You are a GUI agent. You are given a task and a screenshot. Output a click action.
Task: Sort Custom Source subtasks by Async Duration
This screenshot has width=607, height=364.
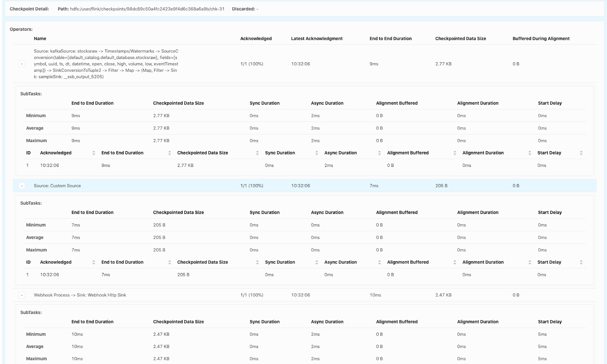(379, 262)
